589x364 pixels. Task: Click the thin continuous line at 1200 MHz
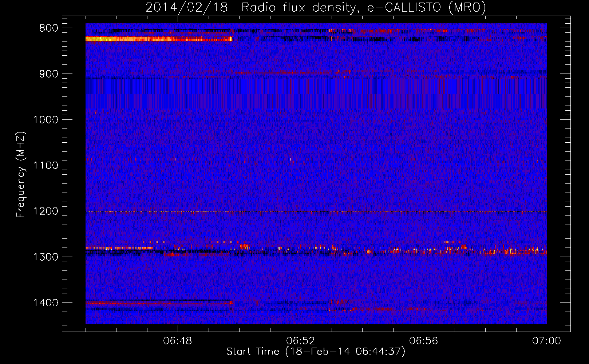pyautogui.click(x=316, y=211)
